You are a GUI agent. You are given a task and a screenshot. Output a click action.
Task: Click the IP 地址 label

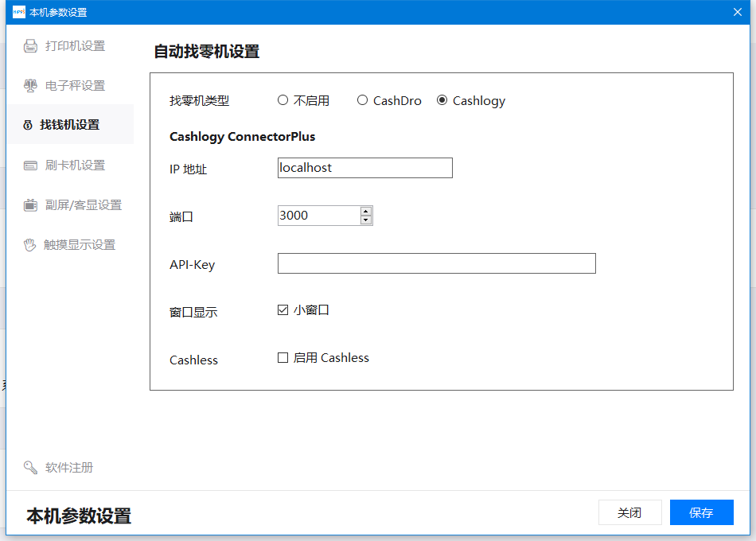pos(188,169)
